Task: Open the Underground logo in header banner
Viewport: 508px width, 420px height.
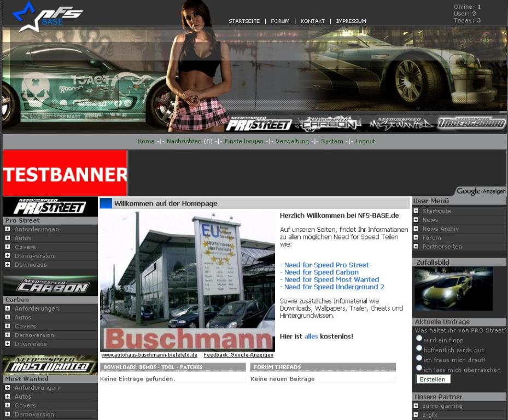Action: point(471,124)
